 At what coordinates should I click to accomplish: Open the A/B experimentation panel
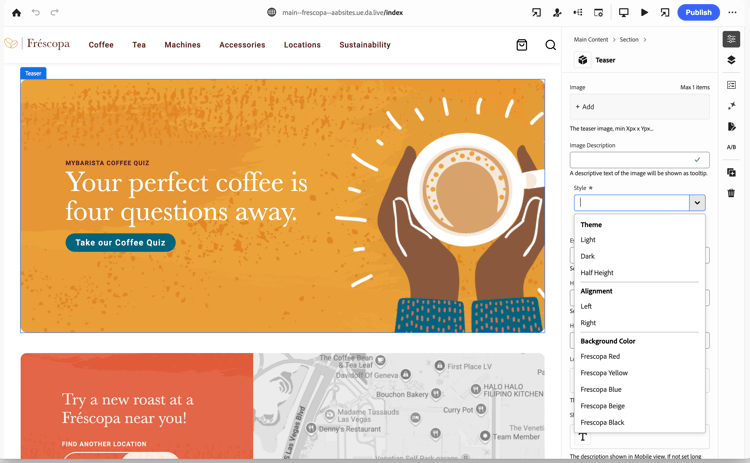pyautogui.click(x=731, y=147)
